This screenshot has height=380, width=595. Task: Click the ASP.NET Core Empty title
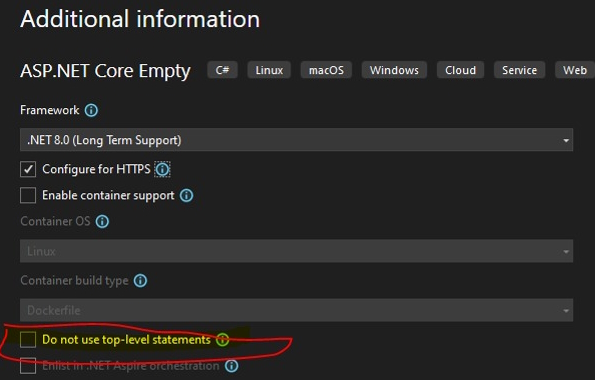tap(105, 71)
